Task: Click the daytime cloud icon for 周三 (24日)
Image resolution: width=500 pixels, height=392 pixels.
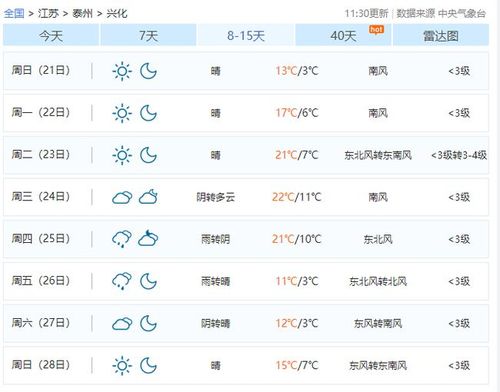Action: pos(122,197)
